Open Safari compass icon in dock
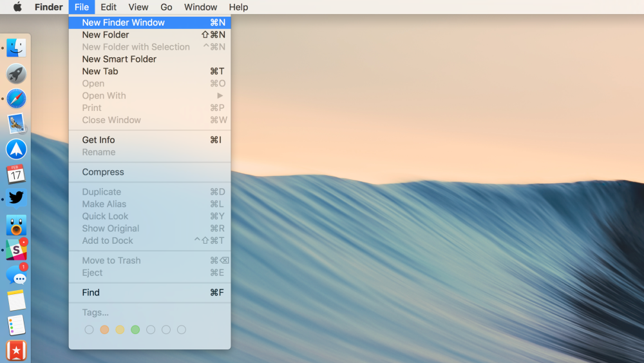This screenshot has height=363, width=644. (x=16, y=99)
